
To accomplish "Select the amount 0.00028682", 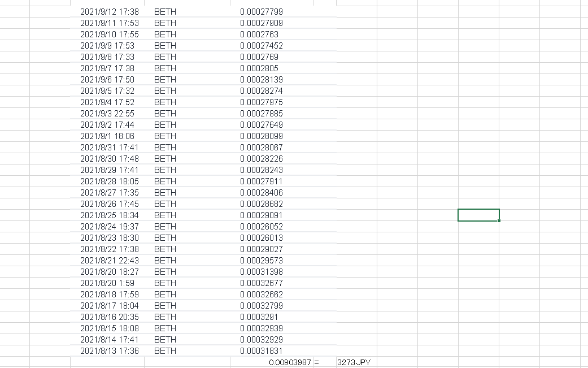I will click(262, 204).
